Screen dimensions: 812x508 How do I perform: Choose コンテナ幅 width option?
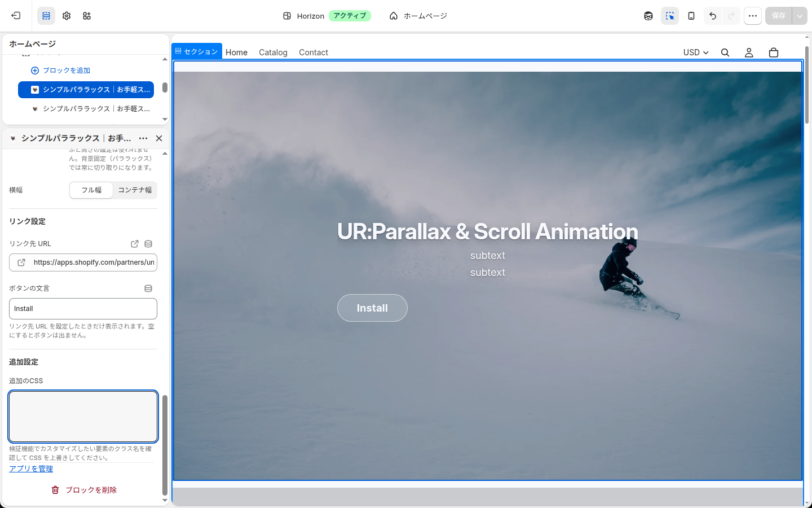click(x=135, y=190)
